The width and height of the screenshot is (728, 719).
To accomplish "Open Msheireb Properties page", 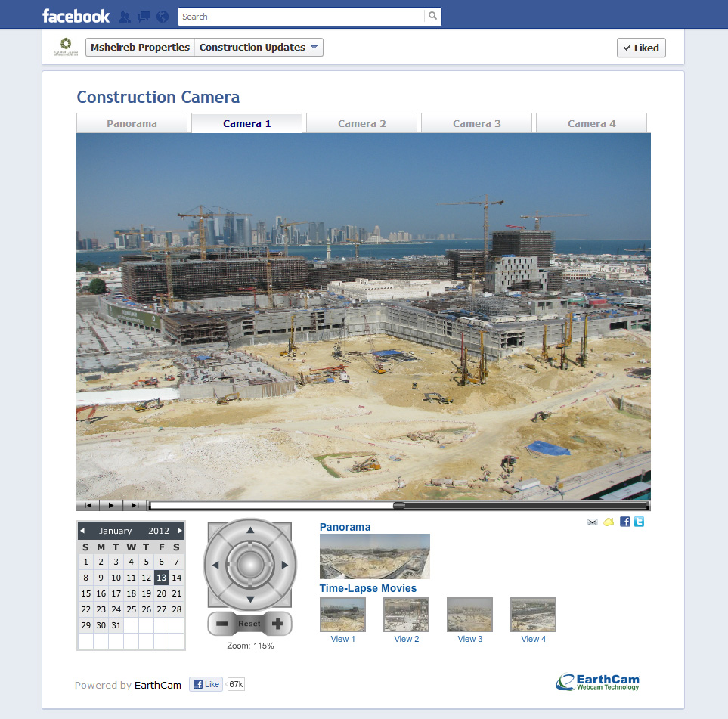I will click(x=140, y=48).
